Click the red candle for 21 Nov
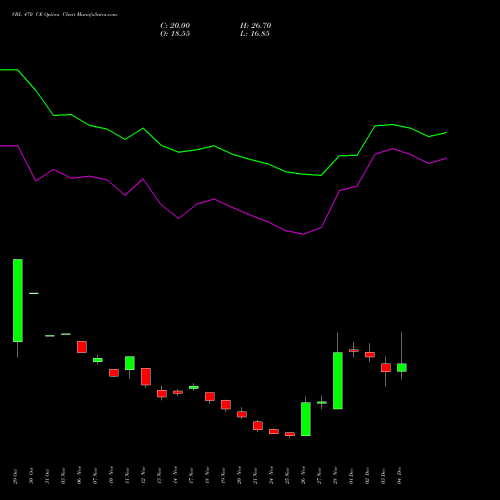Screen dimensions: 500x500 coord(258,426)
